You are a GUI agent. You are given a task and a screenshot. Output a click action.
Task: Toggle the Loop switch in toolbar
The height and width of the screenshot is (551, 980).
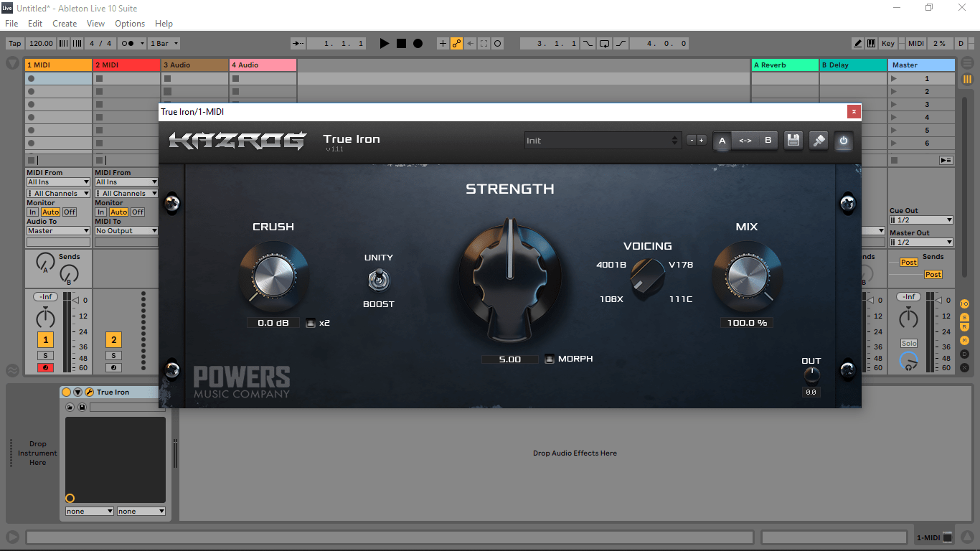tap(604, 43)
